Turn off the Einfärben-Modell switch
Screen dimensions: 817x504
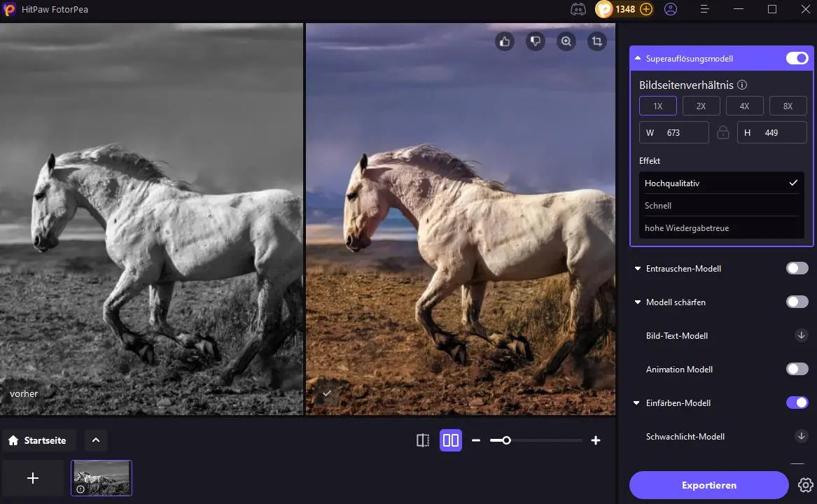[797, 402]
